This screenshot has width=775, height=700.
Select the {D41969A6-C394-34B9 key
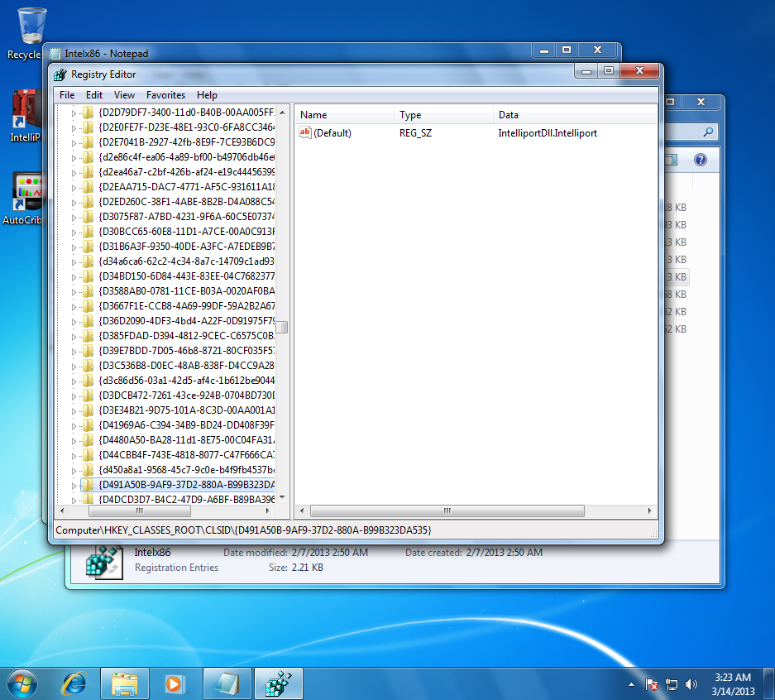187,425
